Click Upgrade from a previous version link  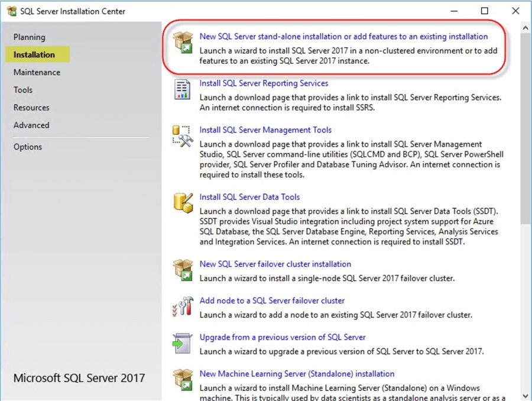click(x=283, y=337)
